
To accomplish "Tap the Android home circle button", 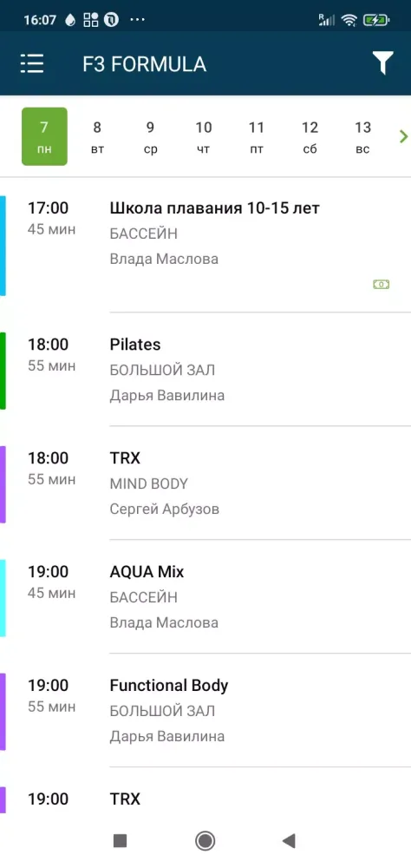I will [x=205, y=841].
